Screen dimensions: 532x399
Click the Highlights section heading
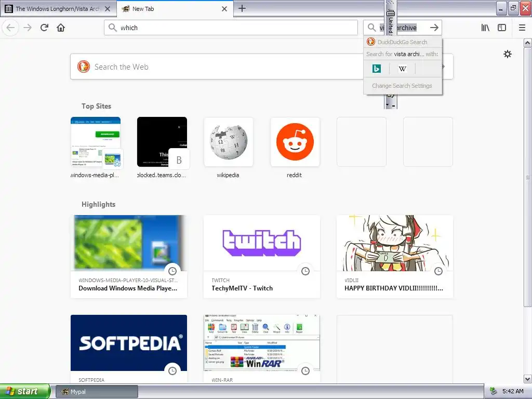[x=98, y=204]
